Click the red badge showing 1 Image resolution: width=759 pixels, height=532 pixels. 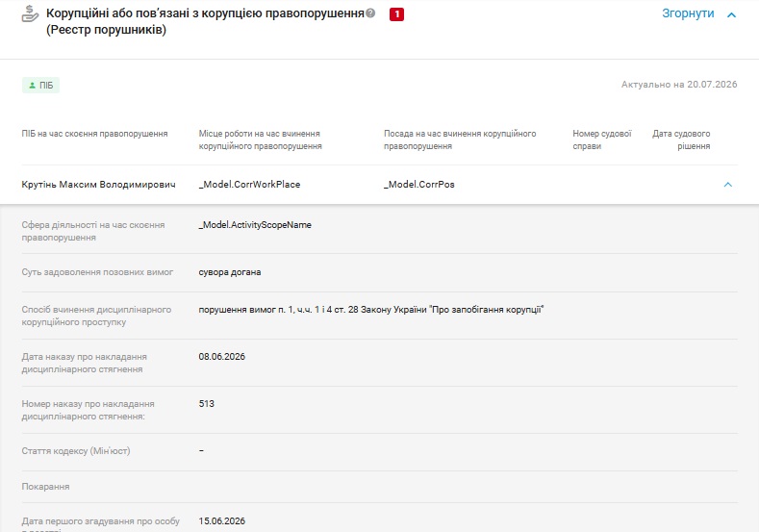(x=396, y=14)
